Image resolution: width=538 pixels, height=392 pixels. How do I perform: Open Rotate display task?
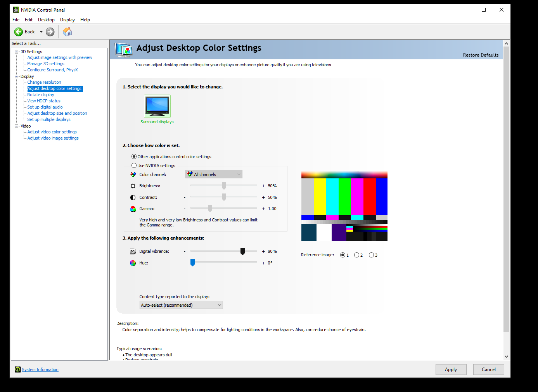(x=41, y=95)
